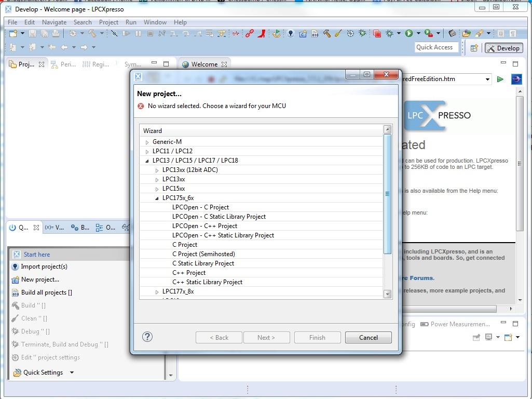
Task: Click the Stop square toolbar icon
Action: (x=151, y=33)
